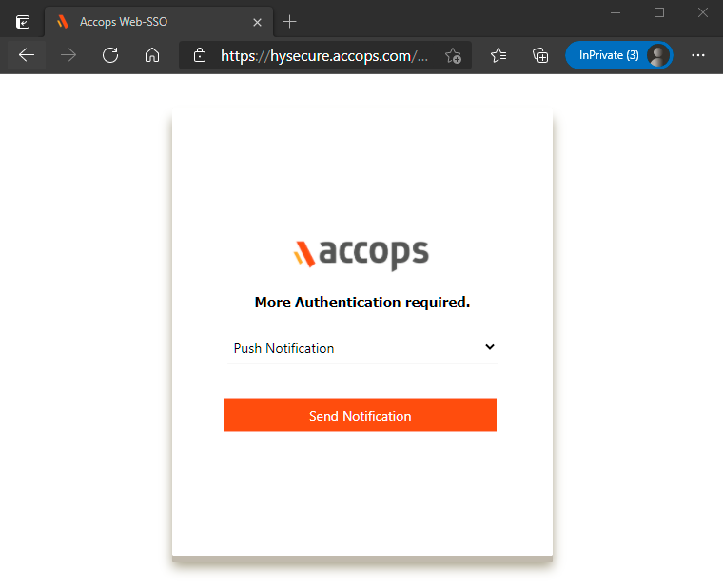Viewport: 723px width, 588px height.
Task: Open Settings and more ellipsis menu
Action: (698, 55)
